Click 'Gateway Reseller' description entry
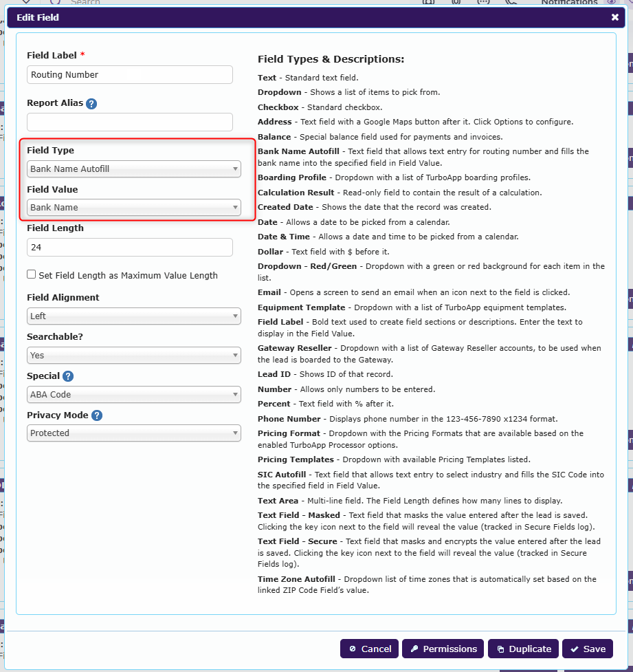 (x=429, y=354)
